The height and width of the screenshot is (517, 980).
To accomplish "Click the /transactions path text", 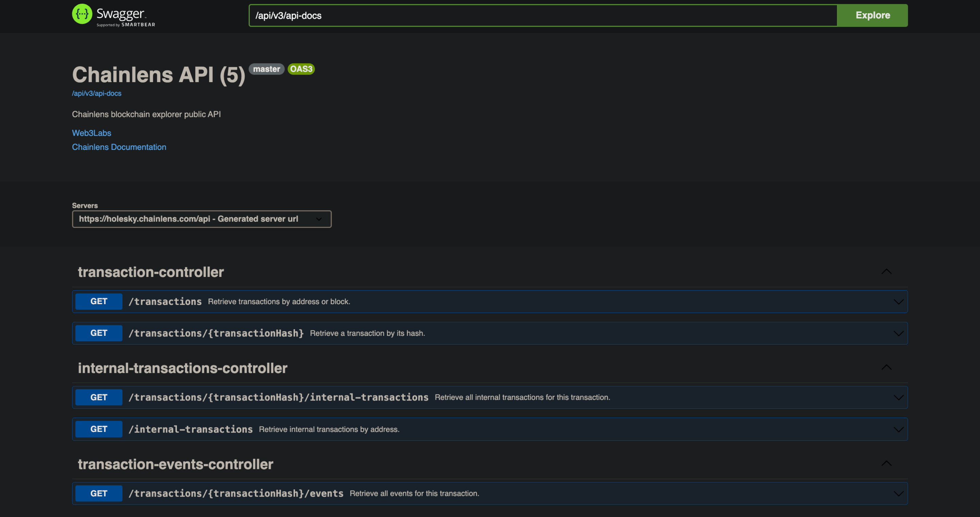I will click(165, 301).
